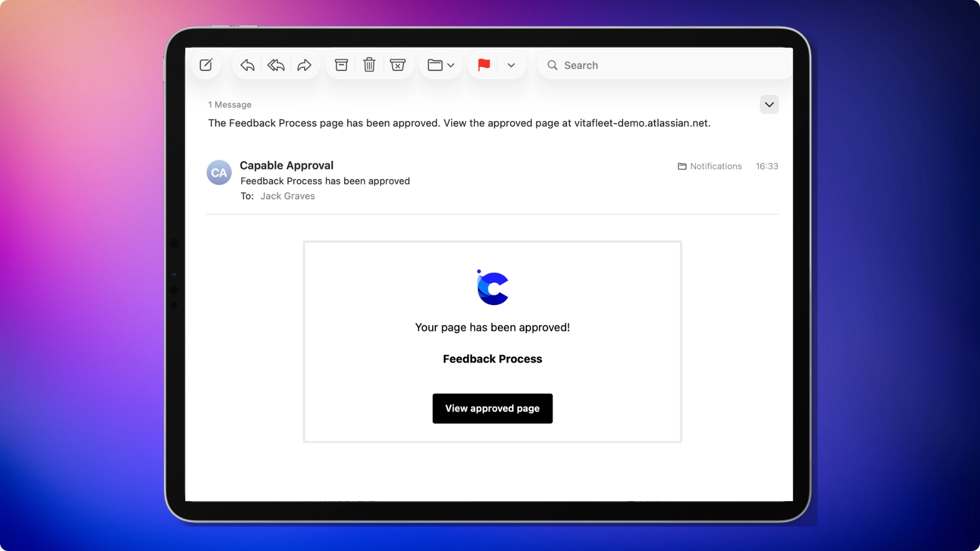The height and width of the screenshot is (551, 980).
Task: Expand message details chevron at top right
Action: pos(769,105)
